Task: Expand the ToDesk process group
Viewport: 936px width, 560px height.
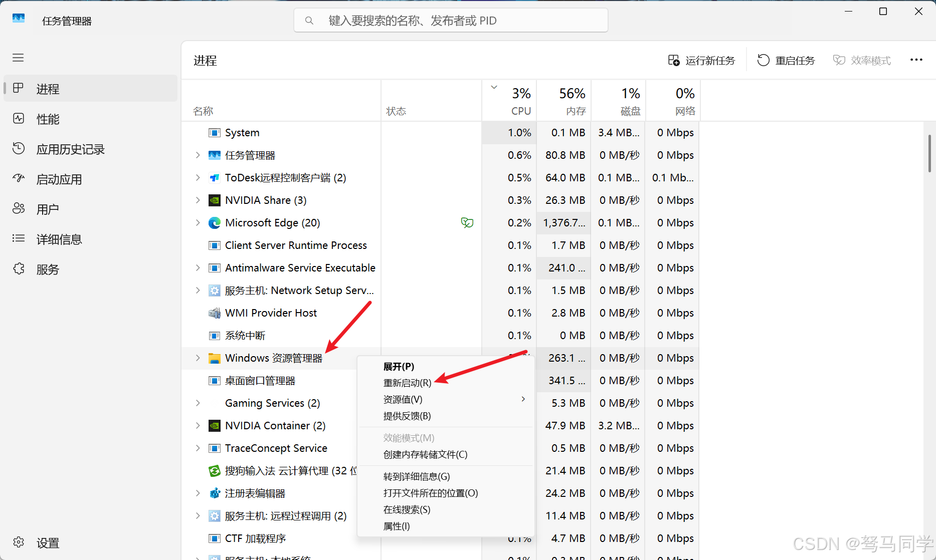Action: click(x=198, y=178)
